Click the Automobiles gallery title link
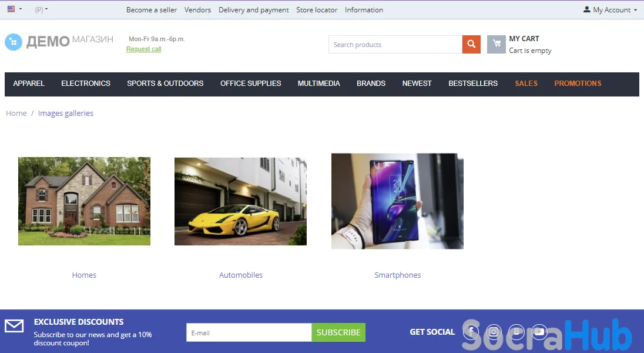644x353 pixels. 241,275
